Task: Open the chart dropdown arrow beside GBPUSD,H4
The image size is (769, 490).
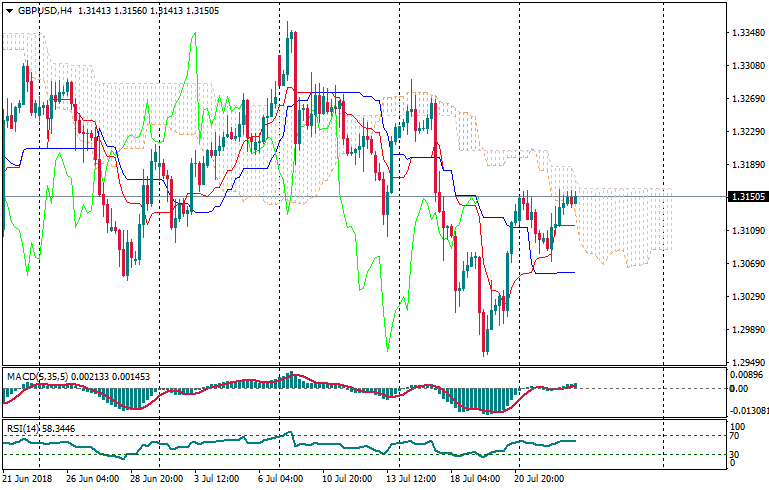Action: coord(9,10)
